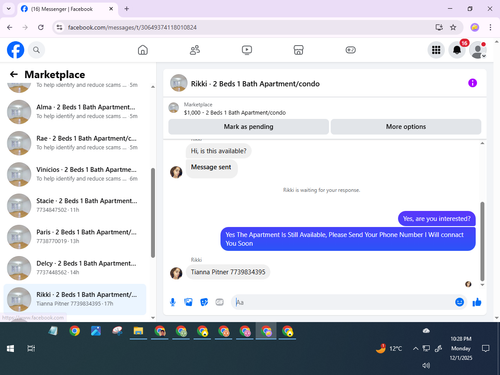Choose a GIF icon
This screenshot has width=500, height=375.
219,302
